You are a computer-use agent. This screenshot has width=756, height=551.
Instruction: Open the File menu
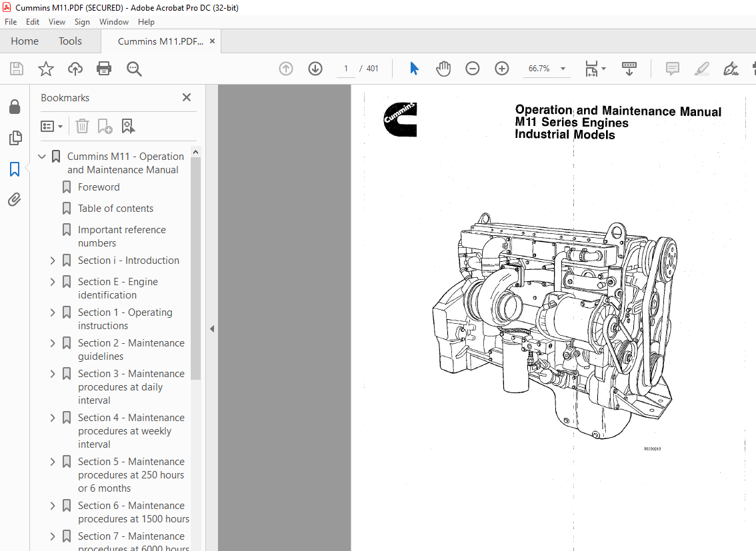pyautogui.click(x=11, y=22)
